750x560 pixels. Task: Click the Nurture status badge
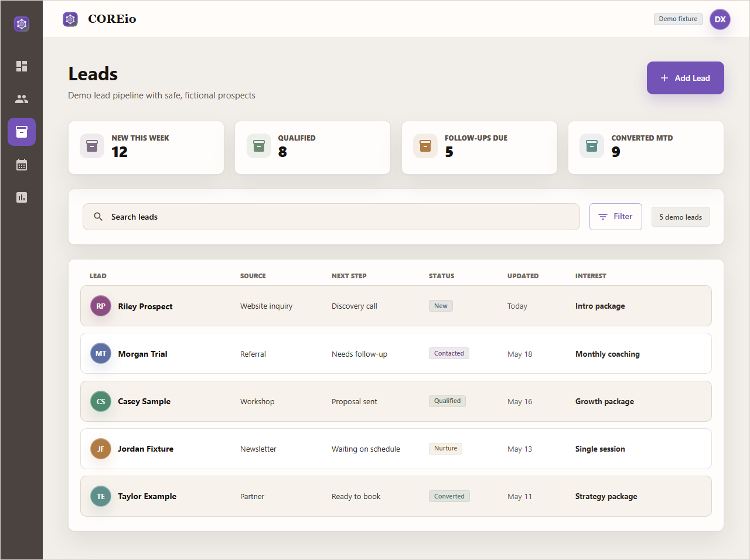click(445, 448)
